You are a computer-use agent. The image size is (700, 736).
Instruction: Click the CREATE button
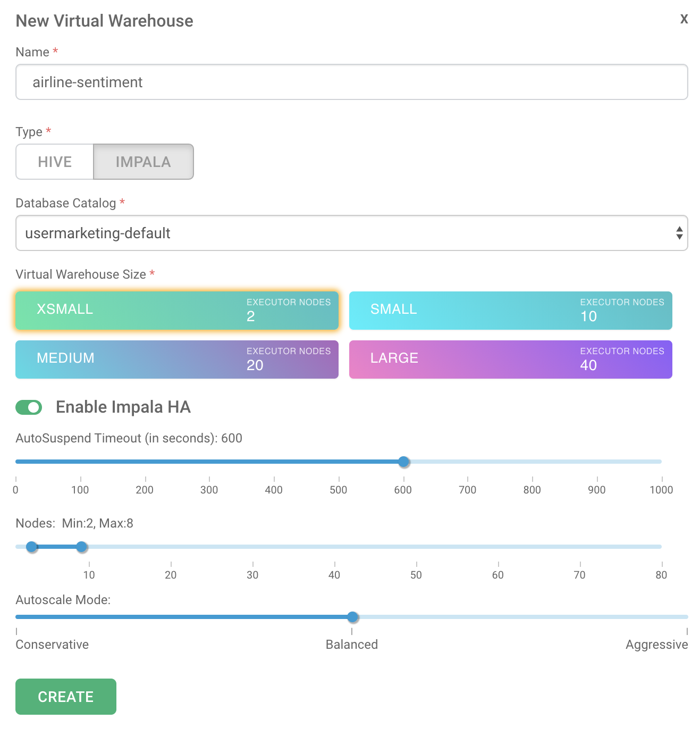point(65,697)
